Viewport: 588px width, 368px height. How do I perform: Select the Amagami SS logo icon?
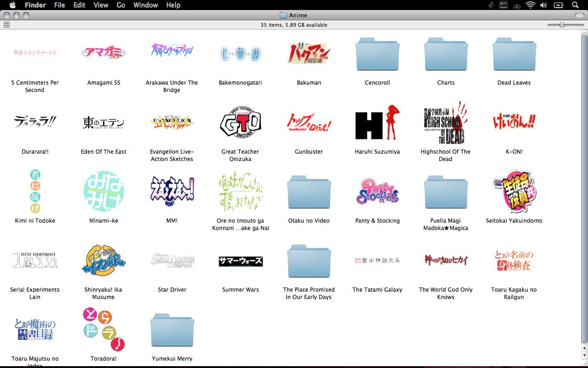tap(104, 52)
